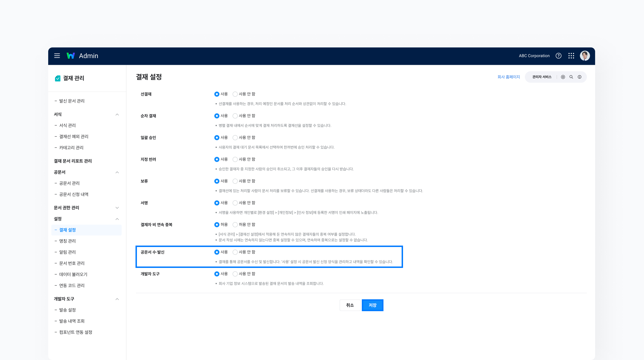Image resolution: width=644 pixels, height=360 pixels.
Task: Open the apps grid launcher
Action: click(x=571, y=56)
